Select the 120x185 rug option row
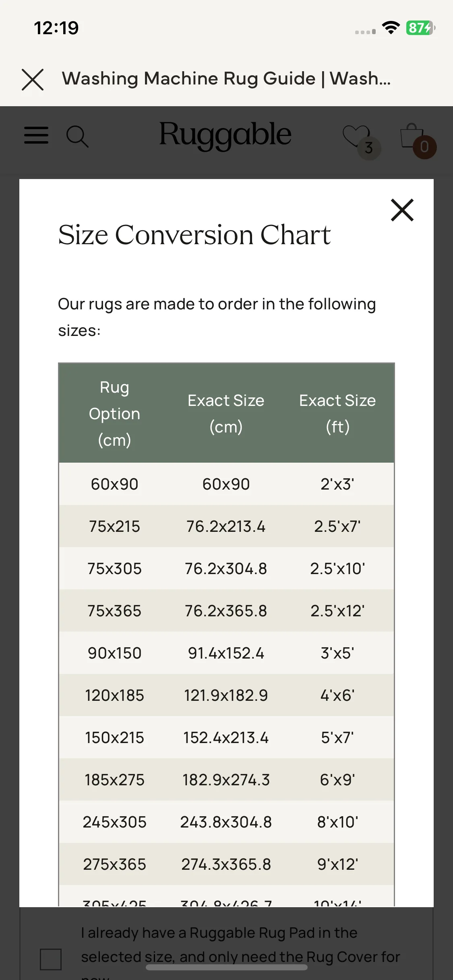Image resolution: width=453 pixels, height=980 pixels. pos(226,695)
